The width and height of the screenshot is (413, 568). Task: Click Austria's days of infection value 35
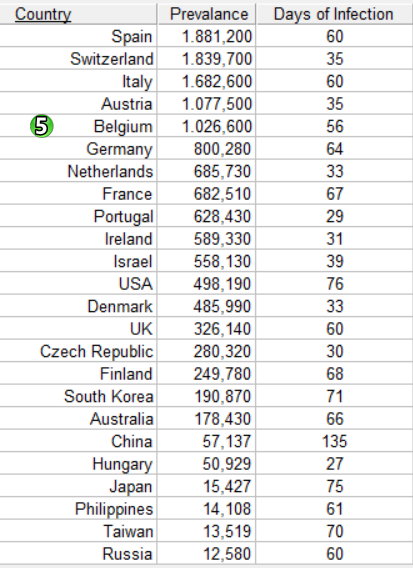(334, 104)
